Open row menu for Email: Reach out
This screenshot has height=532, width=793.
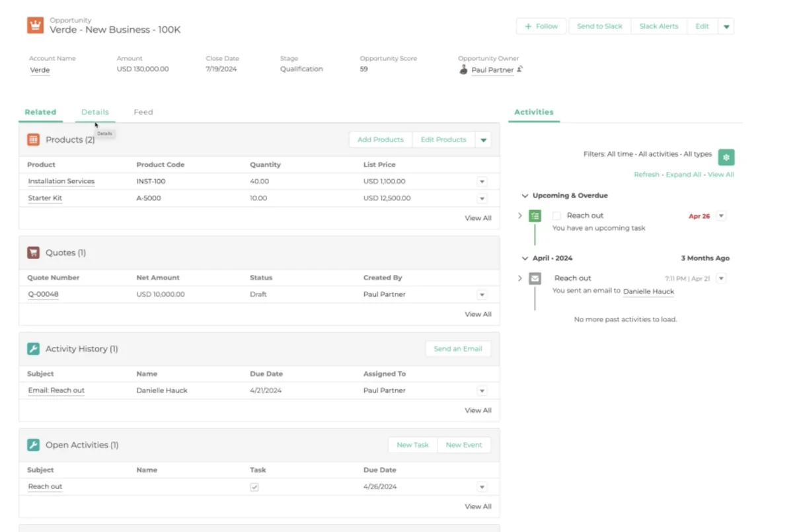[x=482, y=391]
